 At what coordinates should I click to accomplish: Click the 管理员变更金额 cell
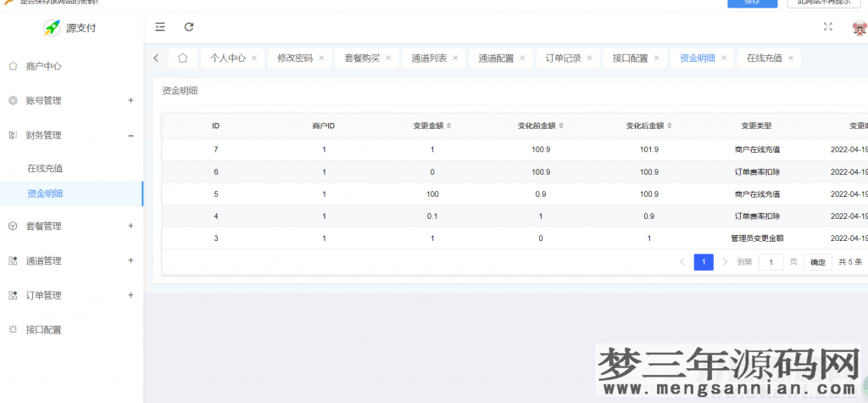coord(757,238)
